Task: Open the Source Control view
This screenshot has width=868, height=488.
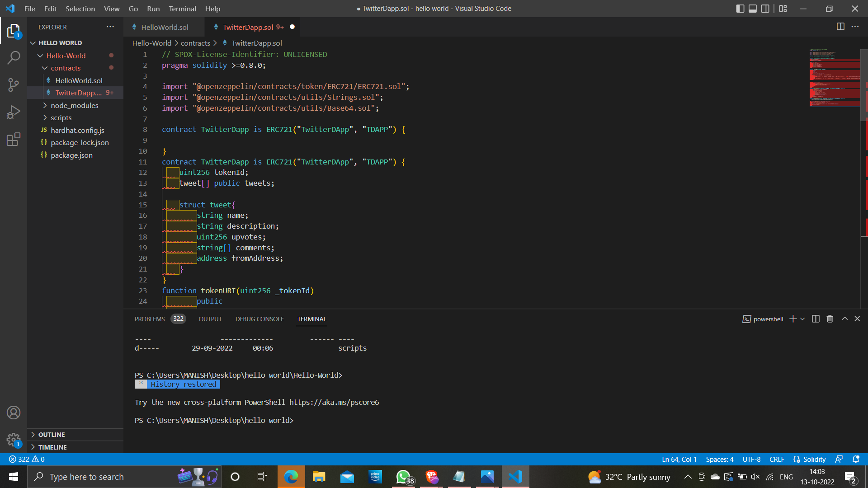Action: tap(14, 84)
